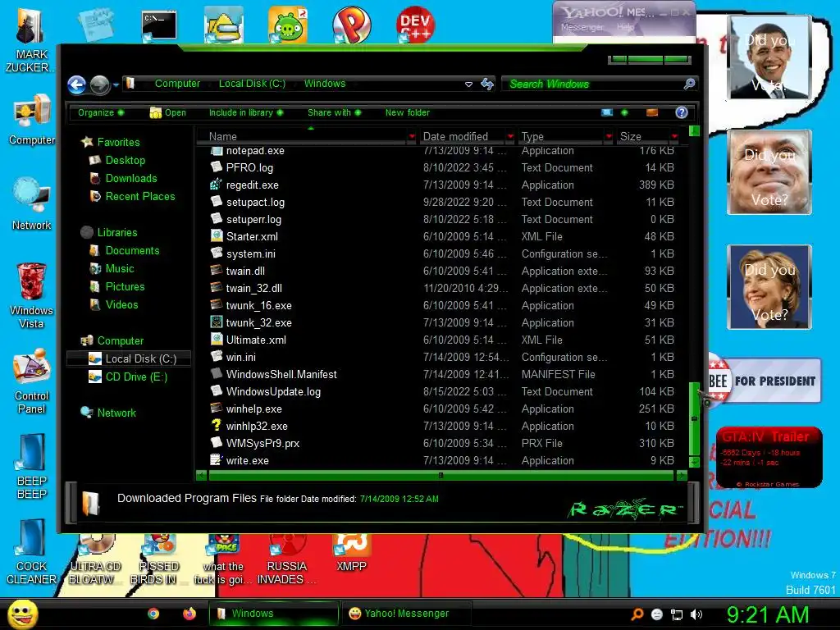The image size is (840, 630).
Task: Select the Starter.xml file icon
Action: [216, 236]
